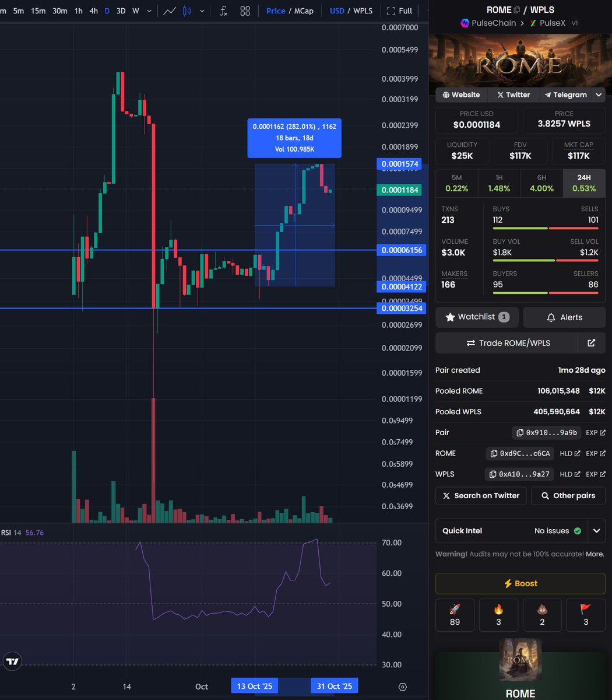612x700 pixels.
Task: Open the project Telegram link
Action: pyautogui.click(x=565, y=94)
